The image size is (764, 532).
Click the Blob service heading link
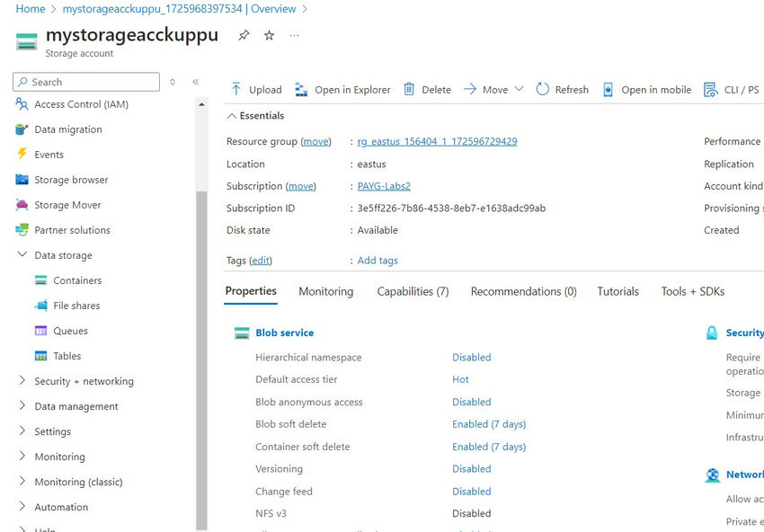click(x=285, y=332)
